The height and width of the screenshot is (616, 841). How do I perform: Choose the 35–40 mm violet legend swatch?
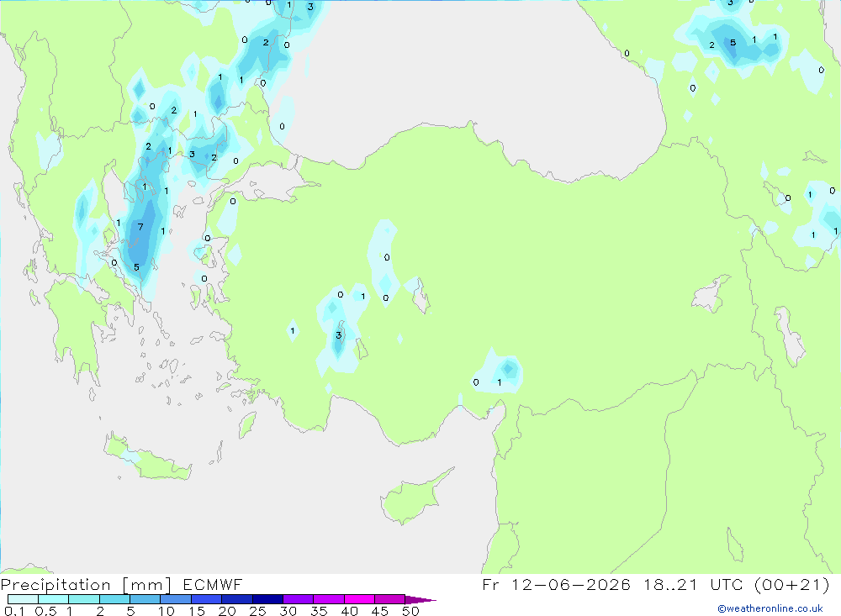[x=329, y=599]
